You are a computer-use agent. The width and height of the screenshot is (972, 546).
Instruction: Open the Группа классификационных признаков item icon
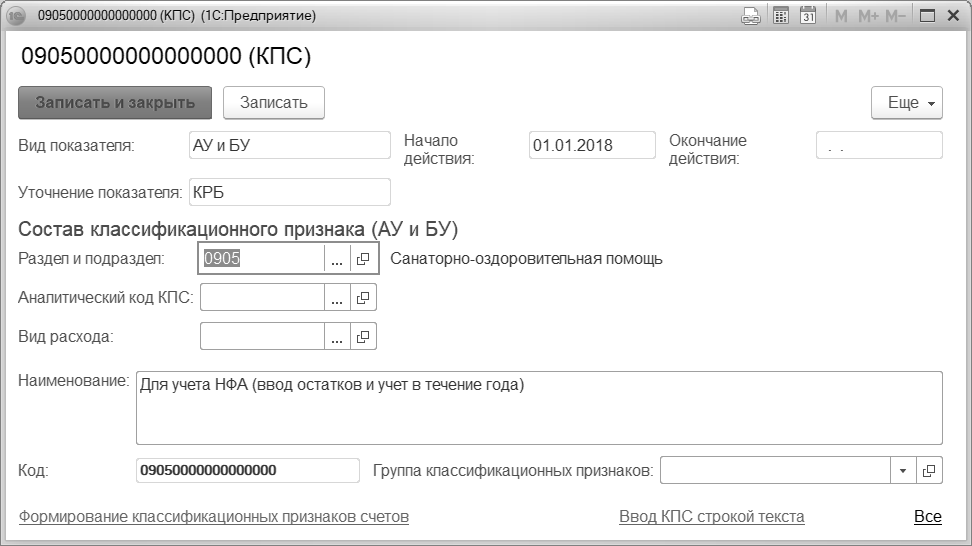coord(929,470)
